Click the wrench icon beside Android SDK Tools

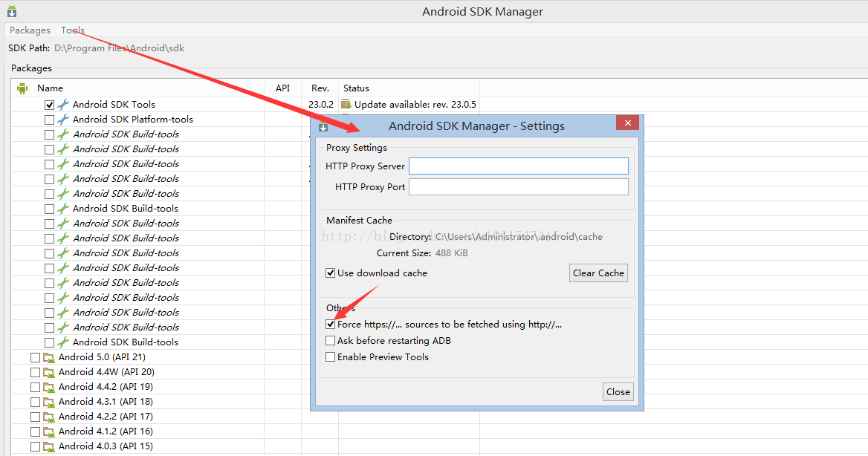pyautogui.click(x=63, y=105)
